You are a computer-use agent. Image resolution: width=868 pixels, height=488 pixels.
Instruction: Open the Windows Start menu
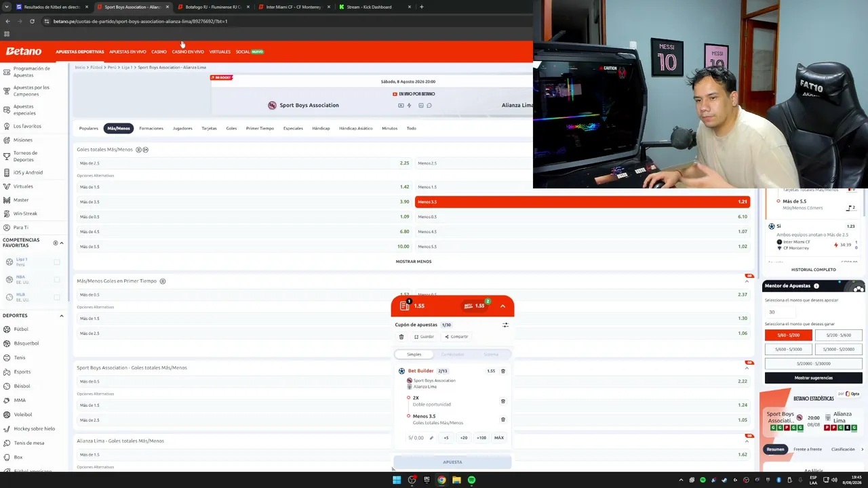[x=397, y=480]
